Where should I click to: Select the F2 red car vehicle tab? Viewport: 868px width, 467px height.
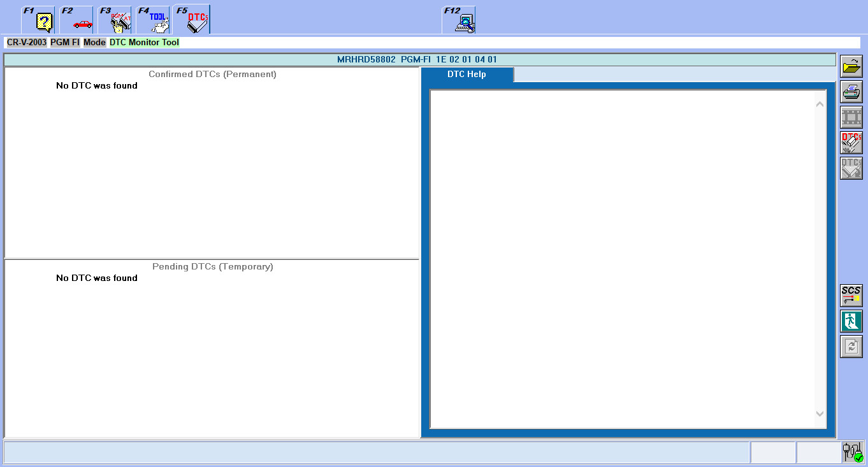coord(76,20)
